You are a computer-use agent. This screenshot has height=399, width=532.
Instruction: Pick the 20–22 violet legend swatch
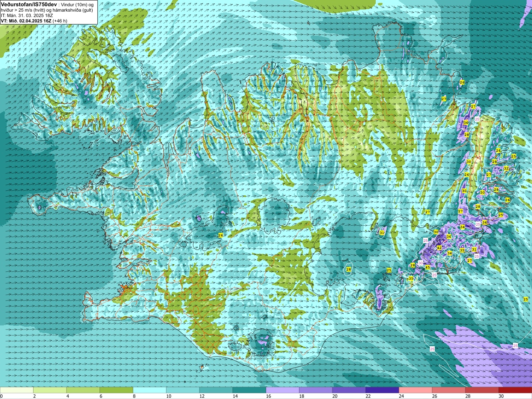(349, 390)
